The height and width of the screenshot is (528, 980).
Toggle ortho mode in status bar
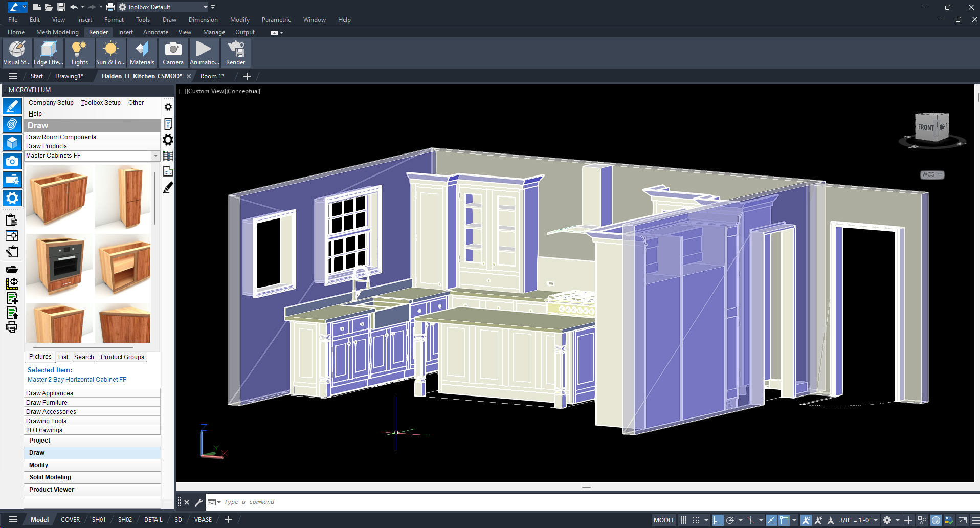pos(718,520)
